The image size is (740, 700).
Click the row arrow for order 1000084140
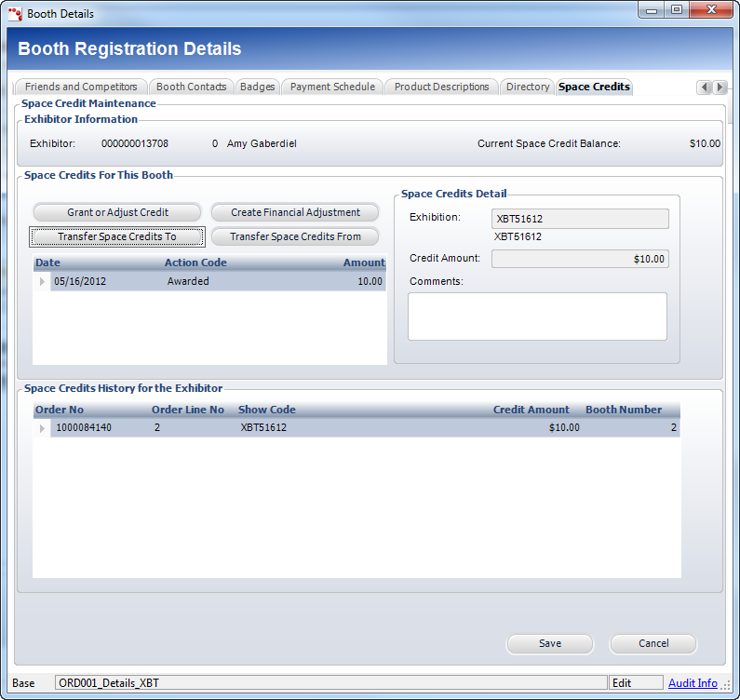[42, 428]
